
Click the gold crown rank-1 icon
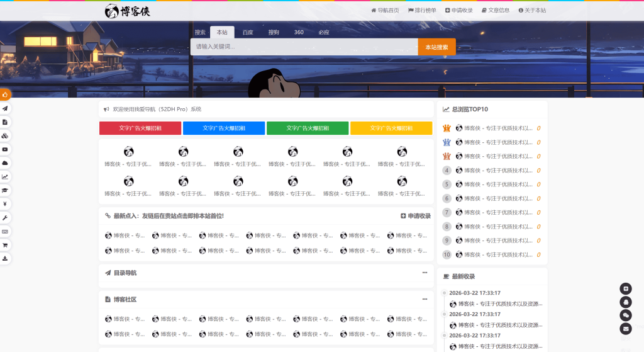447,128
